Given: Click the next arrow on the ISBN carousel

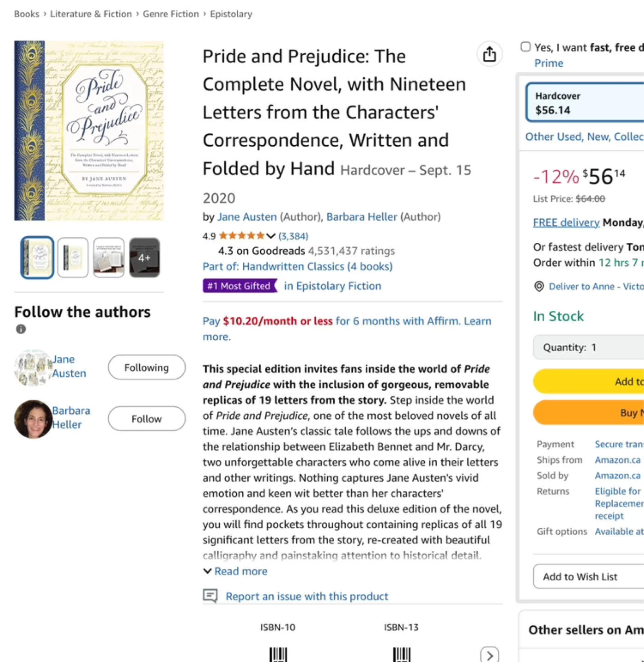Looking at the screenshot, I should pyautogui.click(x=490, y=654).
